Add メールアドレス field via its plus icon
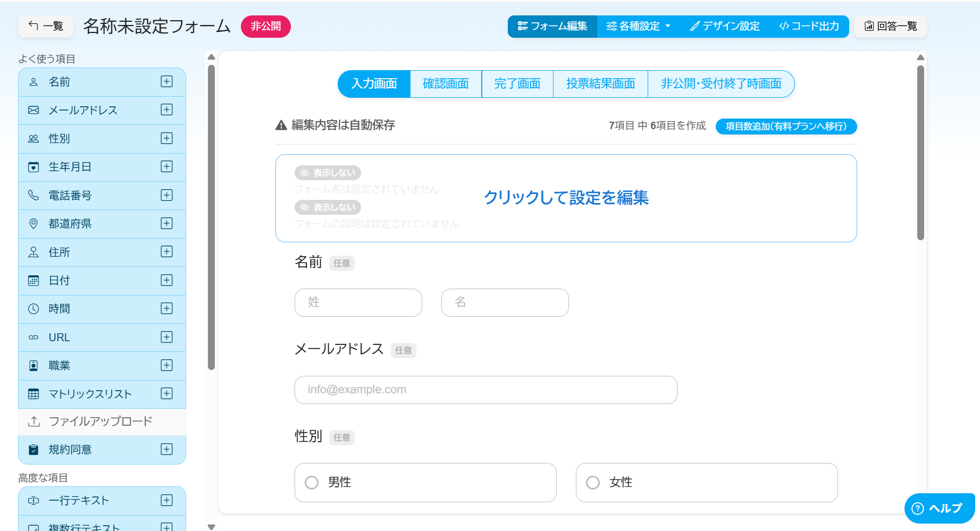The height and width of the screenshot is (531, 980). click(x=166, y=110)
